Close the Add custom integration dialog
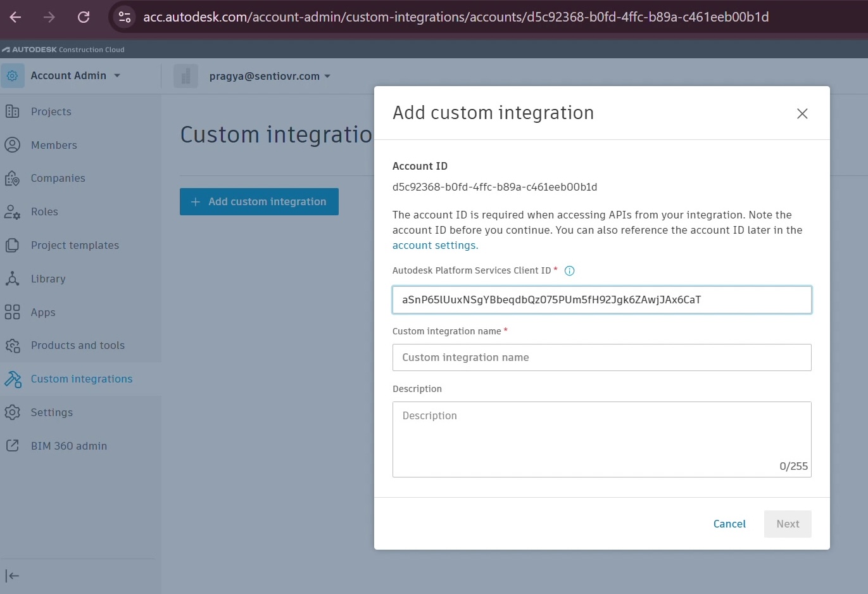The height and width of the screenshot is (594, 868). pyautogui.click(x=802, y=113)
